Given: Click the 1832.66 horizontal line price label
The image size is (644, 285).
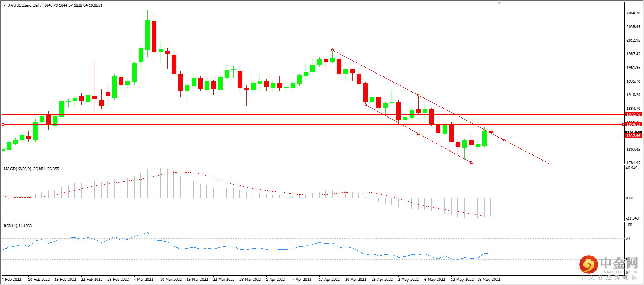Looking at the screenshot, I should click(633, 136).
